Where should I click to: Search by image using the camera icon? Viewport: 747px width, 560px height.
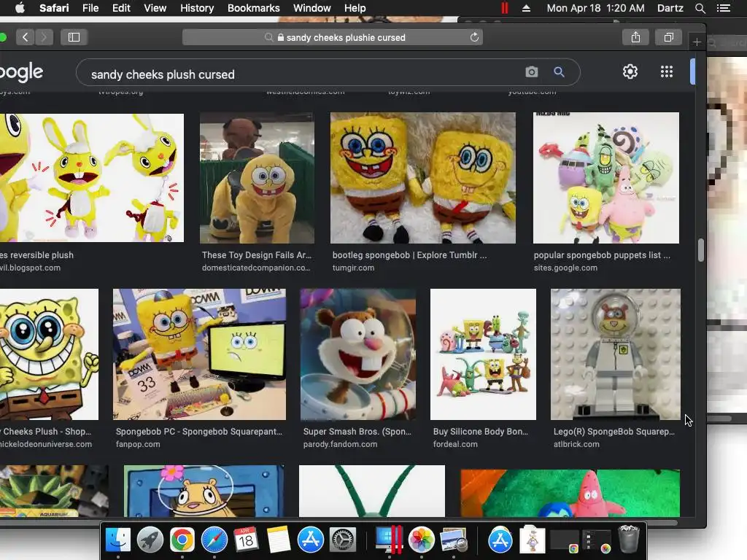point(532,72)
